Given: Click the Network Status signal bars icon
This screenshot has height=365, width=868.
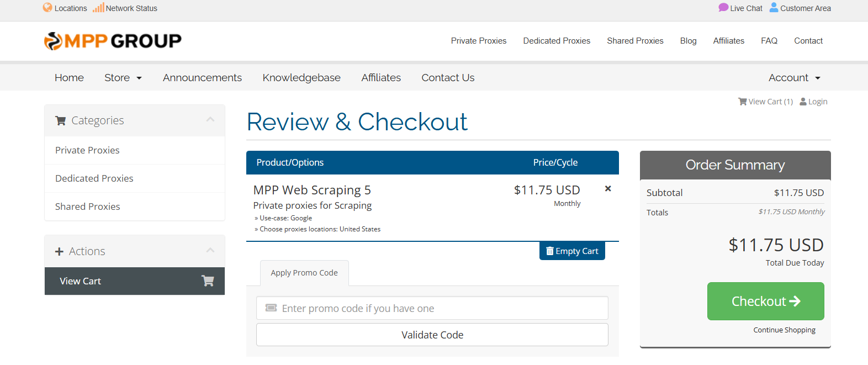Looking at the screenshot, I should pos(98,8).
